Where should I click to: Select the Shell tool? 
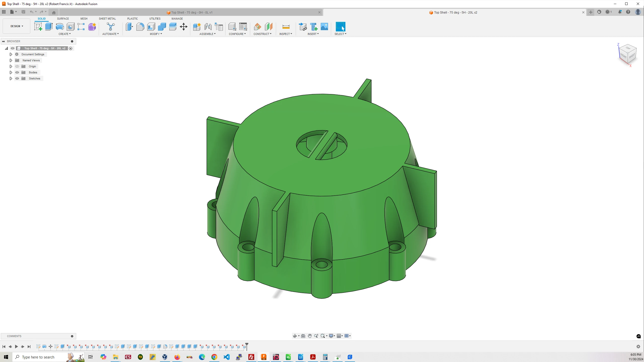pos(151,27)
